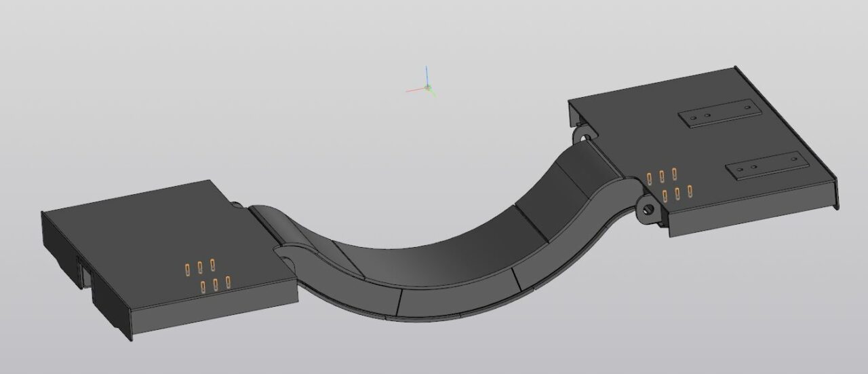Select the red axis line of the triad
The image size is (868, 374).
click(414, 90)
